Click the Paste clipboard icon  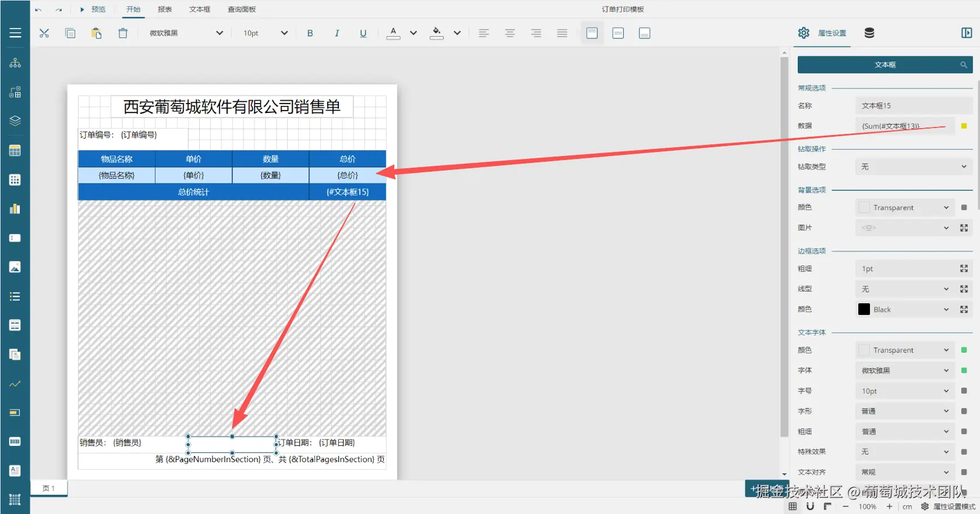(x=97, y=33)
